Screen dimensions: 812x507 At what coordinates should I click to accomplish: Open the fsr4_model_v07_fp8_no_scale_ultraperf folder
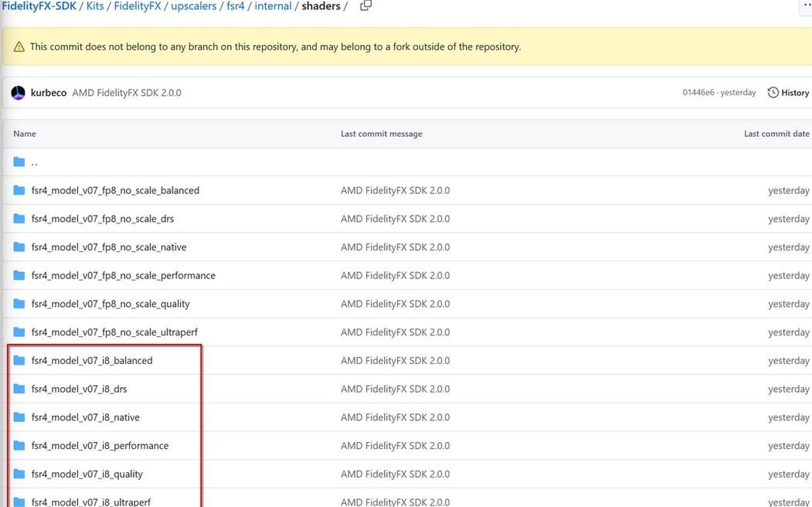114,332
